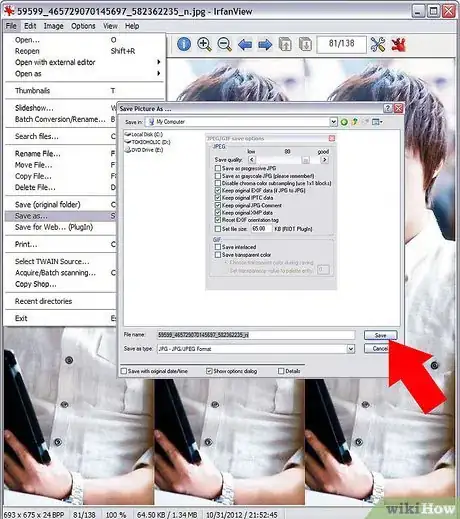Click the red IrfanView about icon
460x519 pixels.
coord(398,44)
